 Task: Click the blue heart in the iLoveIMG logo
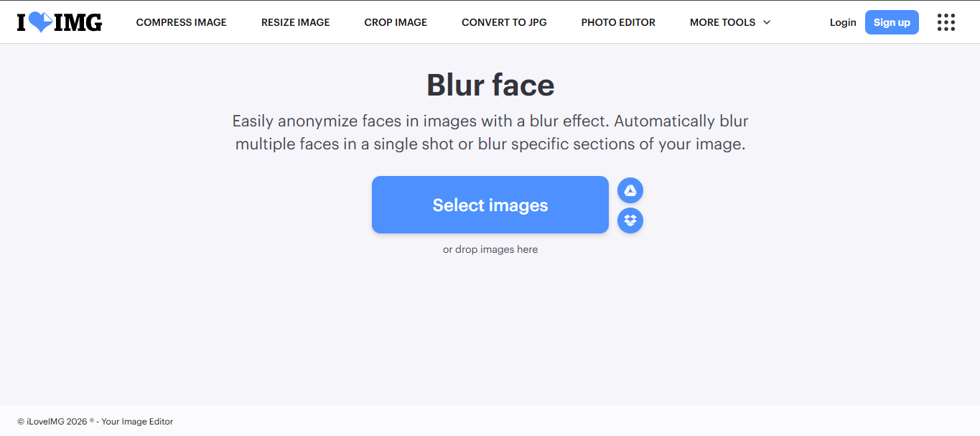click(40, 22)
